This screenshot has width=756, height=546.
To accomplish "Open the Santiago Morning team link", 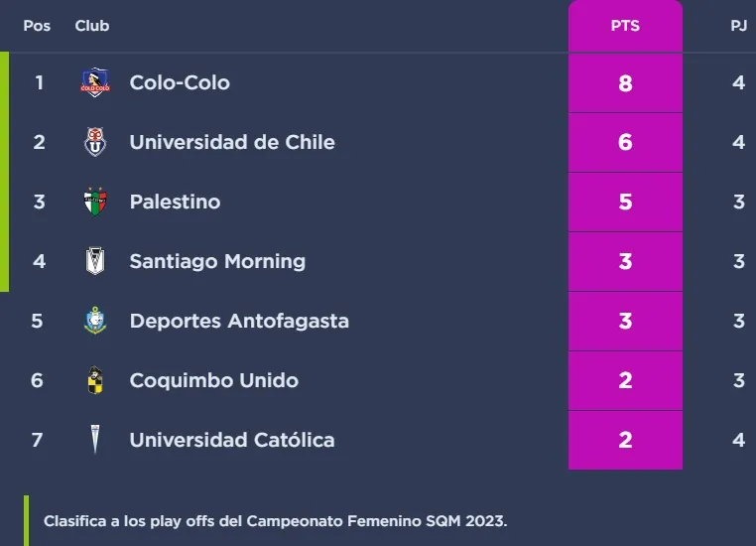I will coord(217,261).
